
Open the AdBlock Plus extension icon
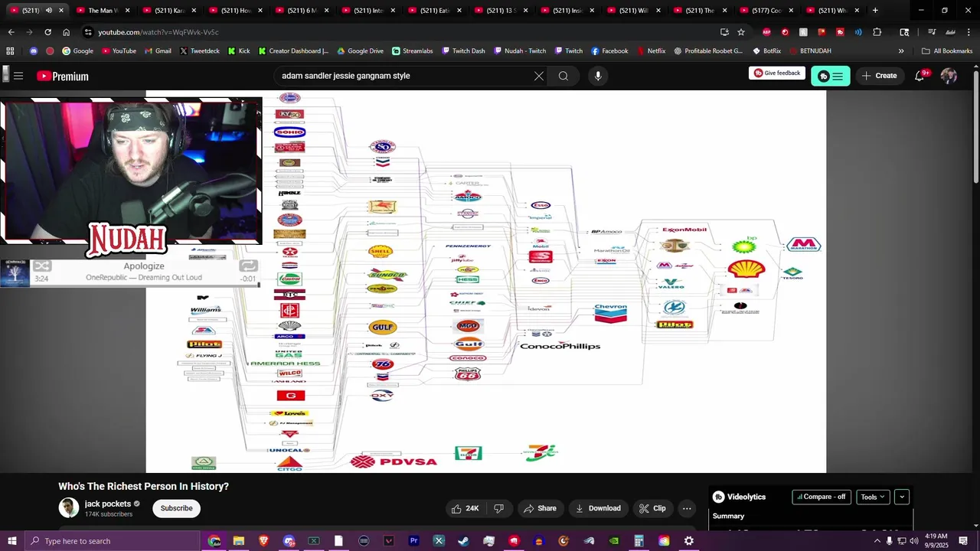coord(766,32)
